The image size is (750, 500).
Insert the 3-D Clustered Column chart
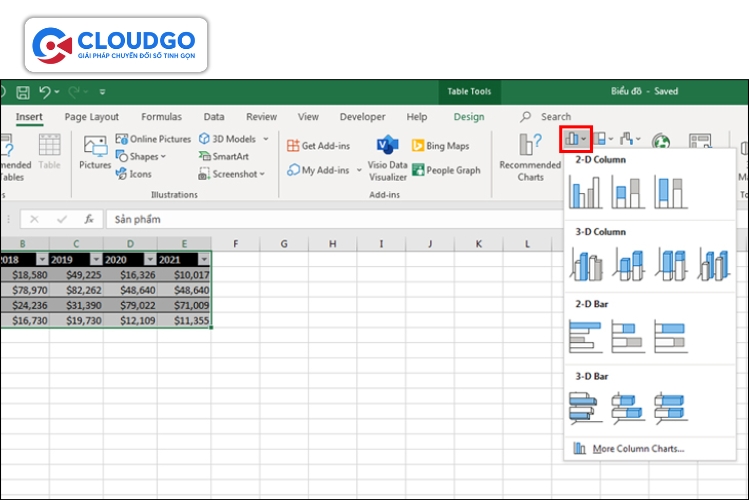586,265
